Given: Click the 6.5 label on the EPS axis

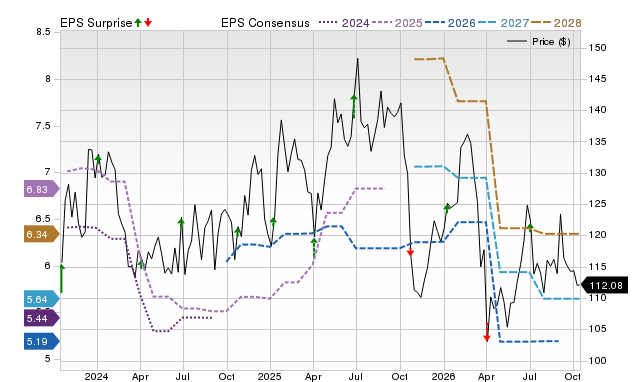Looking at the screenshot, I should [x=43, y=219].
